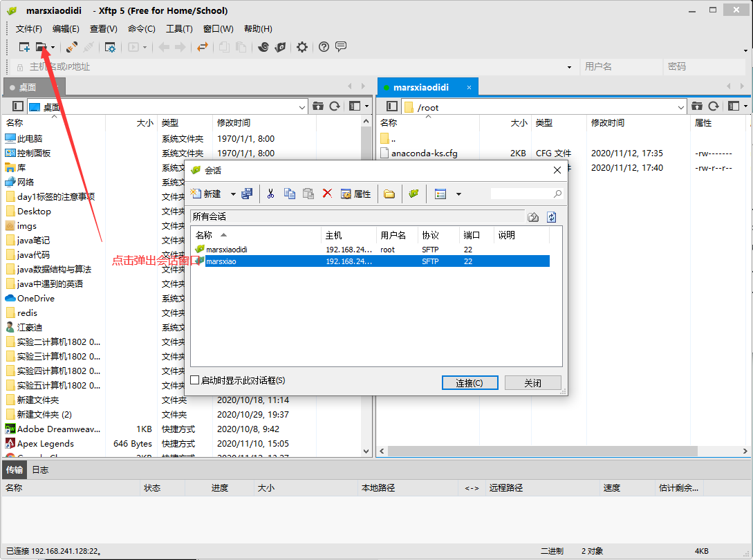Image resolution: width=753 pixels, height=560 pixels.
Task: Click the Open Session folder icon
Action: [x=41, y=47]
